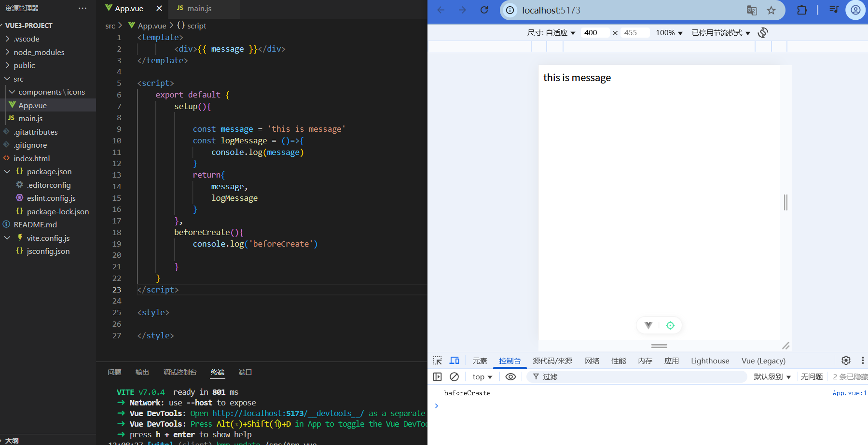Bookmark the page with the star icon

point(771,10)
